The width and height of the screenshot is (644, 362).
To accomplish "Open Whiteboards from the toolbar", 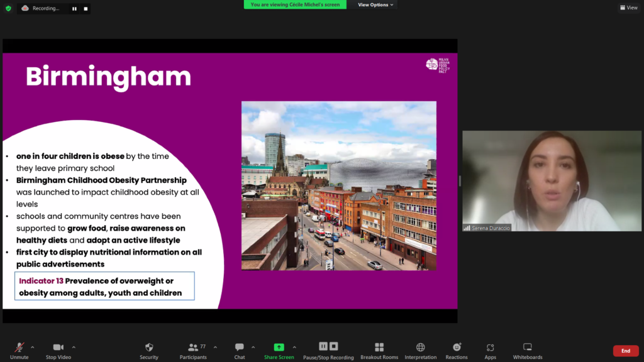I will 527,350.
